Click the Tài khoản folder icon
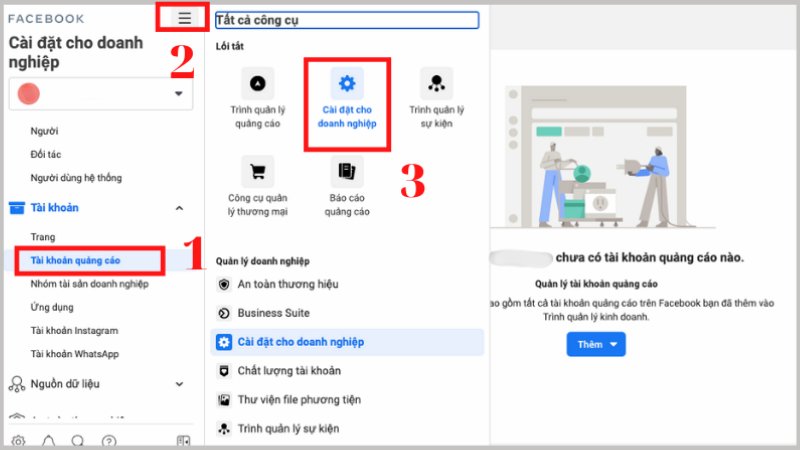Screen dimensions: 800x450 (x=17, y=208)
